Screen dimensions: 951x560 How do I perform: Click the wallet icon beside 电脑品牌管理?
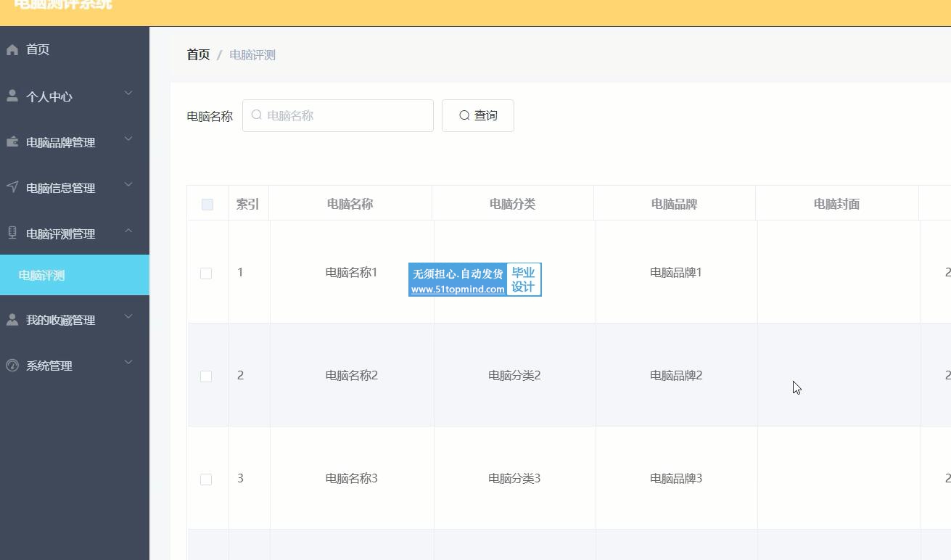click(x=12, y=141)
